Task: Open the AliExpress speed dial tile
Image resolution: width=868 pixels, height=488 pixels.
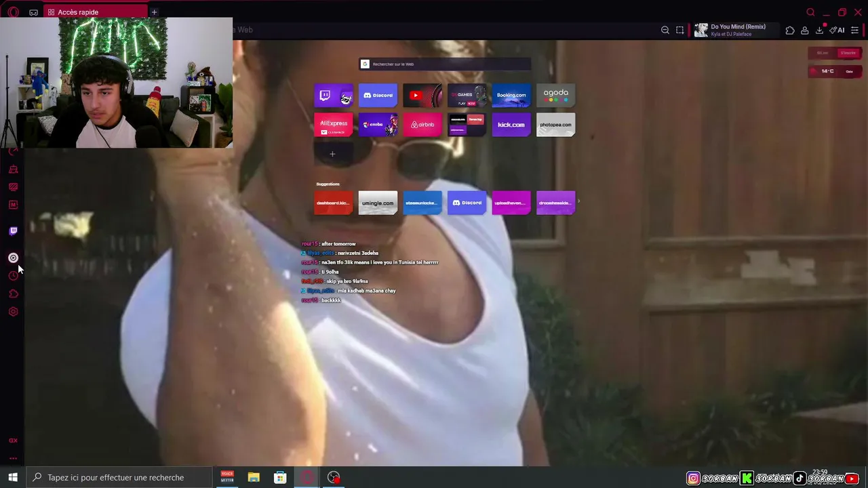Action: 334,125
